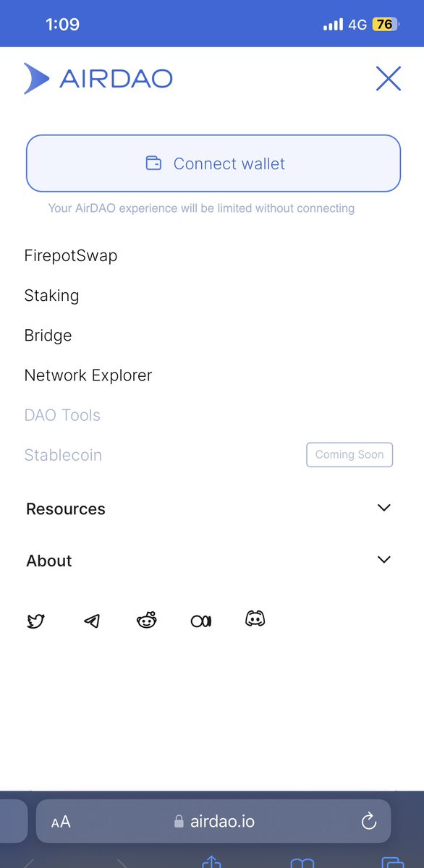Open the Bridge link

coord(48,336)
